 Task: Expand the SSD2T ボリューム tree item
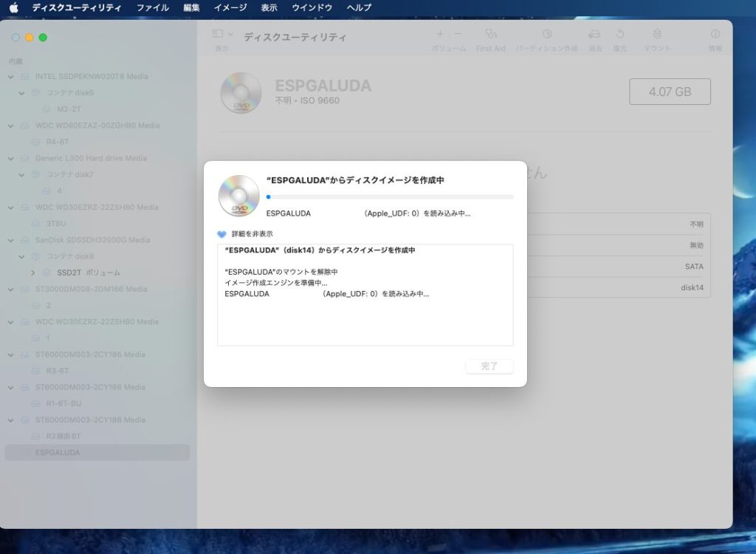pyautogui.click(x=33, y=273)
